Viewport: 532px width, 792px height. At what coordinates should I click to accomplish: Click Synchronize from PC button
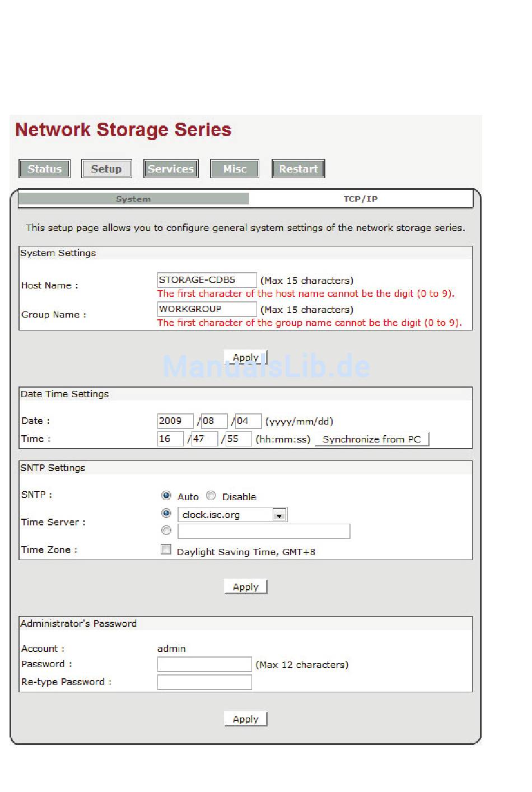[372, 439]
